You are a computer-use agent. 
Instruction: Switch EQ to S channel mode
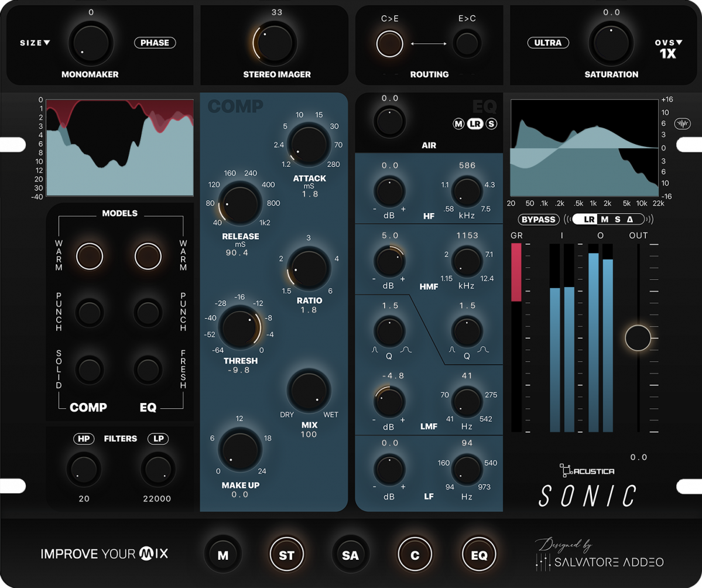(x=492, y=124)
